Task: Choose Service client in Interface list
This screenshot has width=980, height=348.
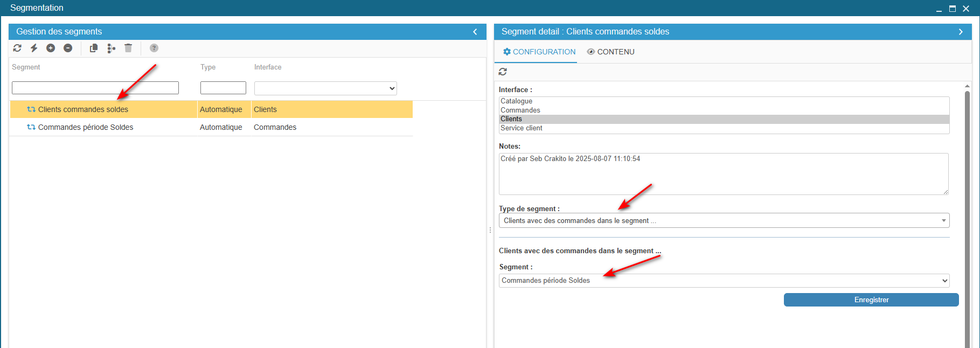Action: [522, 128]
